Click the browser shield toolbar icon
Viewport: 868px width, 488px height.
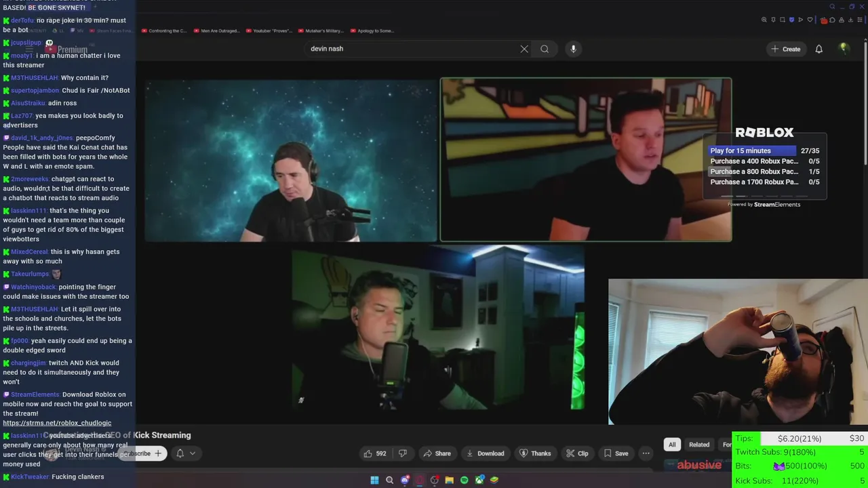pos(791,20)
